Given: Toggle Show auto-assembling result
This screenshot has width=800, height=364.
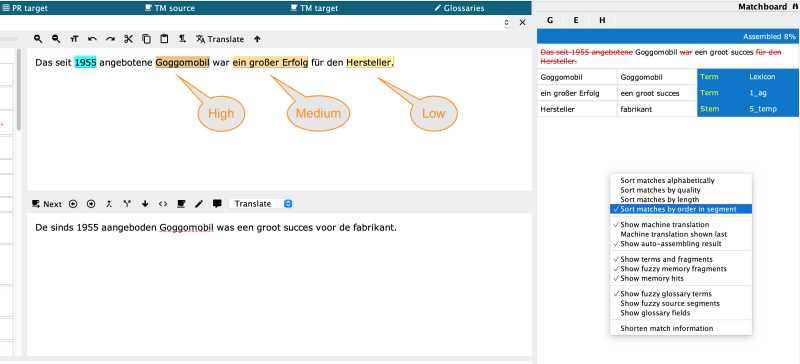Looking at the screenshot, I should pos(681,244).
